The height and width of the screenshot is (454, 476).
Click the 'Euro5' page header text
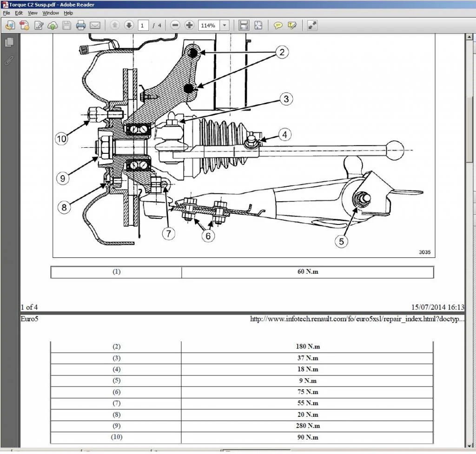(29, 319)
